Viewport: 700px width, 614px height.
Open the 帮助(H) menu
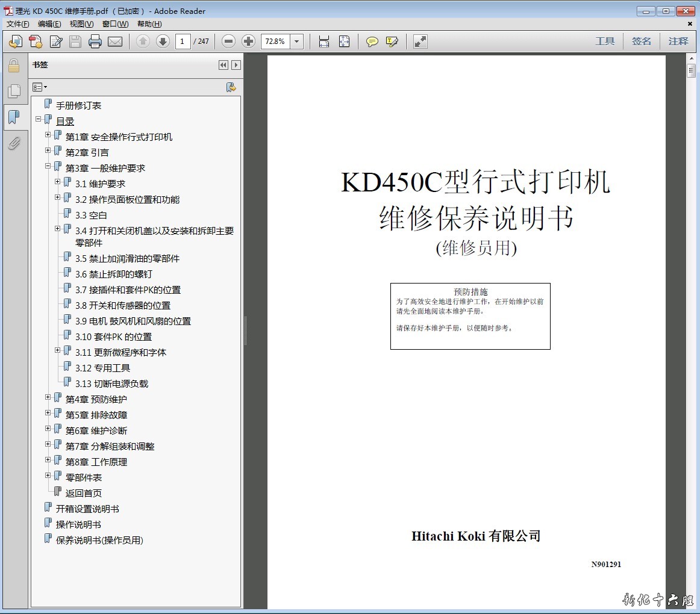point(149,24)
